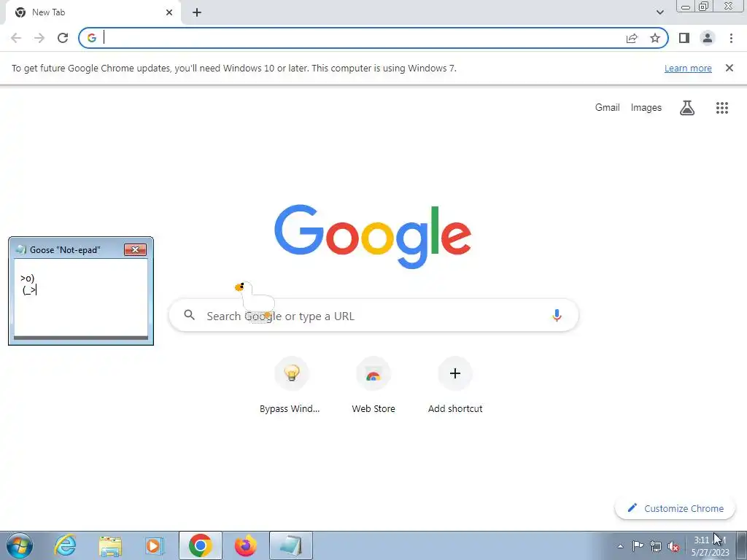Open the Chrome side panel
The image size is (747, 560).
pos(684,38)
